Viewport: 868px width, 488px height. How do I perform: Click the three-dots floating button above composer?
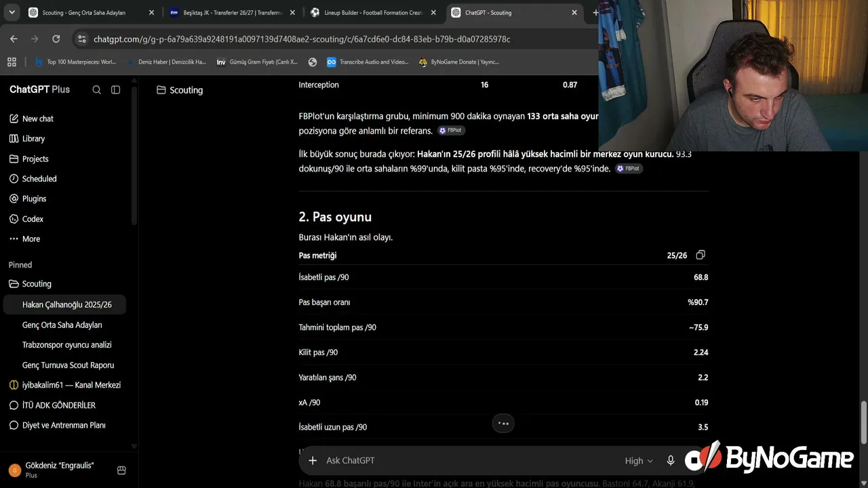click(x=503, y=423)
